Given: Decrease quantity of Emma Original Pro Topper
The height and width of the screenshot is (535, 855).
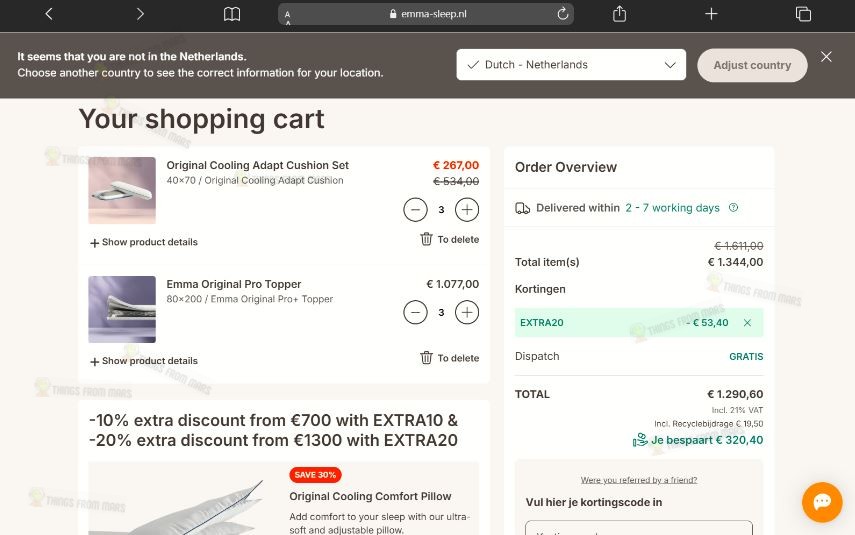Looking at the screenshot, I should click(416, 312).
